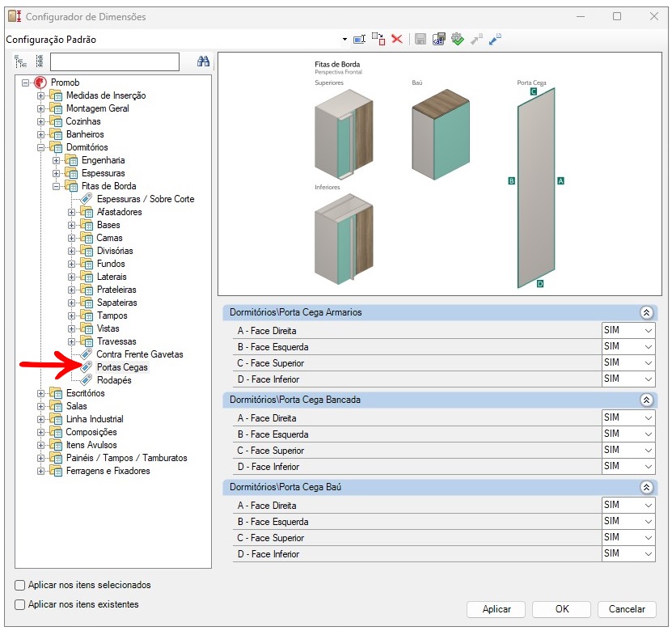Click the save-as floppy disk icon

(x=439, y=39)
